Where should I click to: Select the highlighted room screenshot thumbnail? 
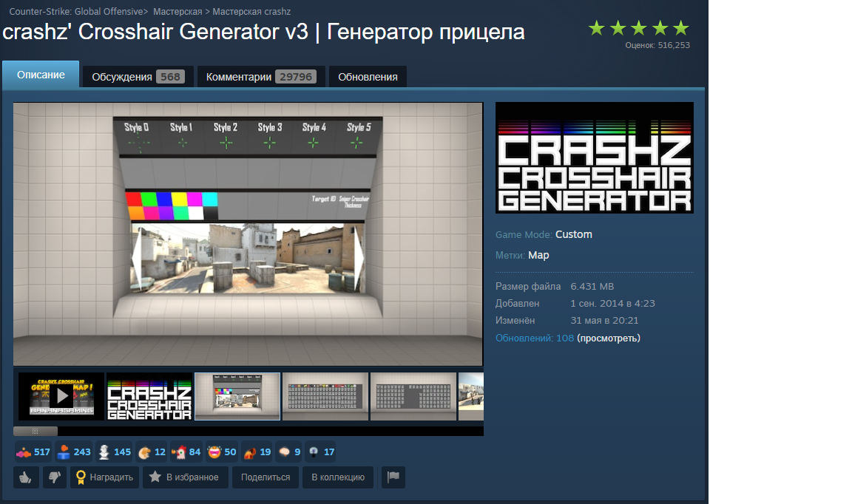click(x=237, y=396)
